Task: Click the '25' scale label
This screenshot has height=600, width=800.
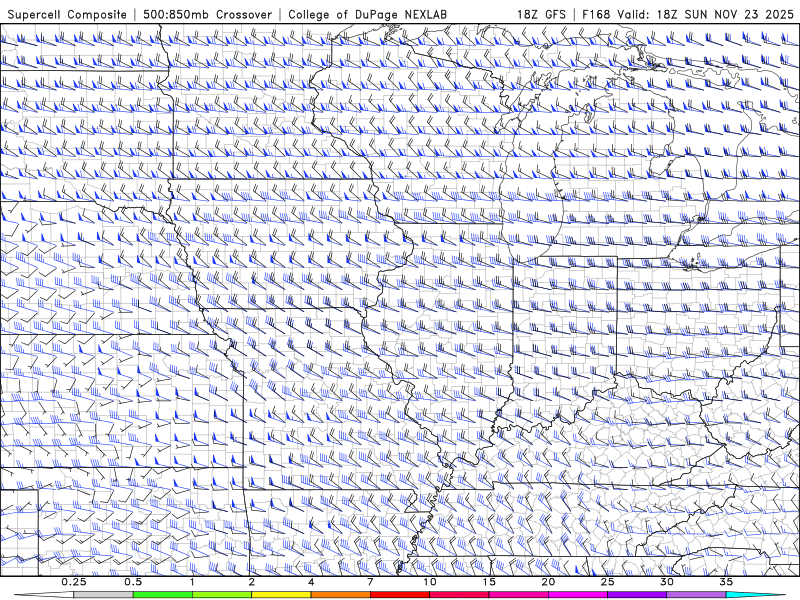Action: (607, 582)
